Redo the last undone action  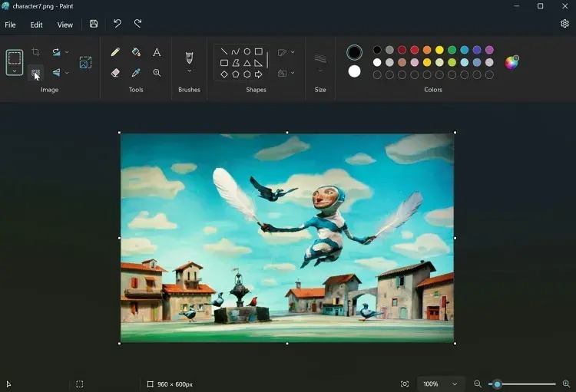[137, 24]
